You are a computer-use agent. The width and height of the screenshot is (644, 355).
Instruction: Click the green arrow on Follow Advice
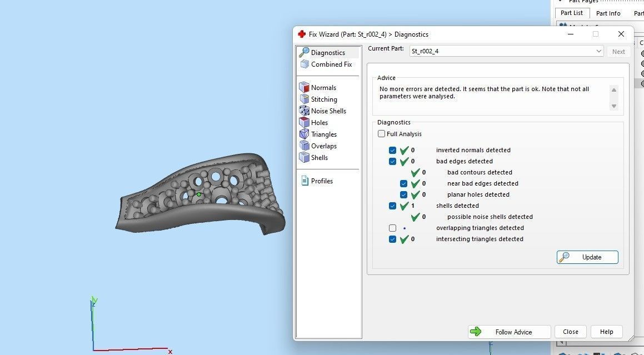[x=476, y=332]
